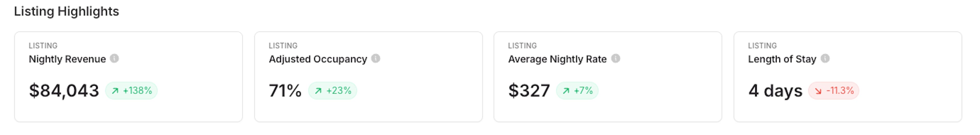Open the Nightly Revenue title
Image resolution: width=980 pixels, height=135 pixels.
pyautogui.click(x=67, y=59)
